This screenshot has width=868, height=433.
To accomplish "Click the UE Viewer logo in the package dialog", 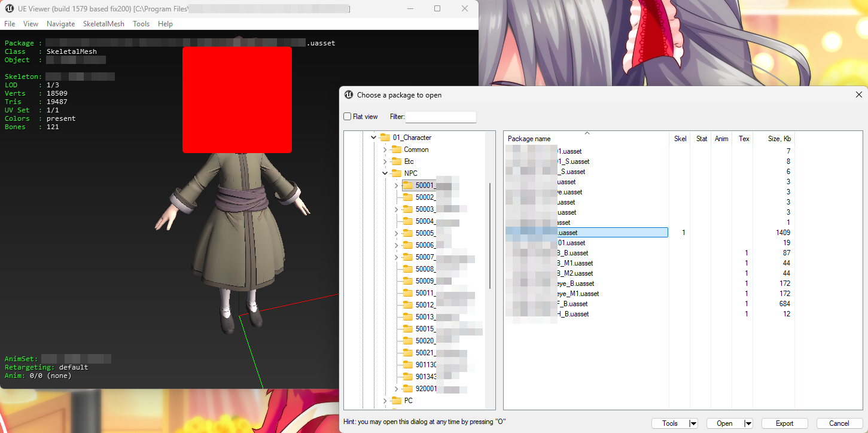I will point(349,94).
